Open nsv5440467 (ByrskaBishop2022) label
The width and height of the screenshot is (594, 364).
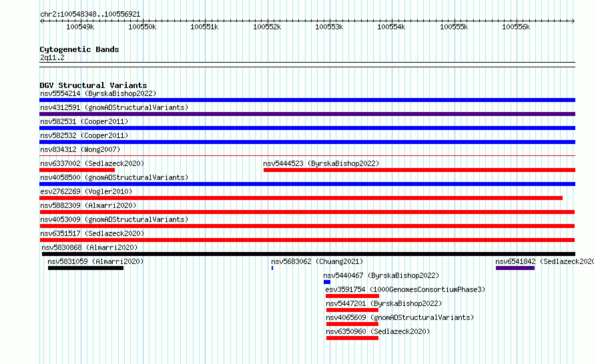point(381,275)
